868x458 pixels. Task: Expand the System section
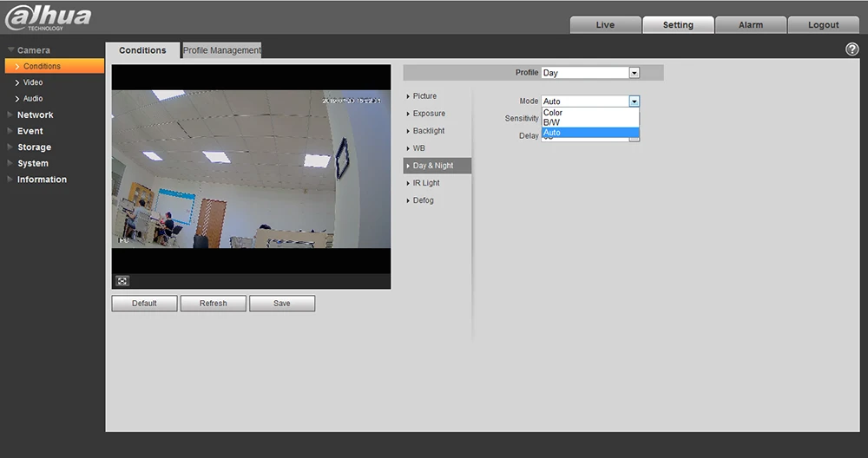[x=33, y=163]
